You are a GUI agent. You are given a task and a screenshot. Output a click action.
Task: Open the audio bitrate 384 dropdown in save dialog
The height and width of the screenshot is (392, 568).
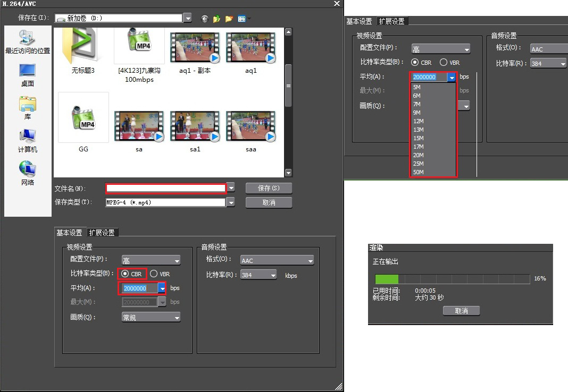point(258,275)
